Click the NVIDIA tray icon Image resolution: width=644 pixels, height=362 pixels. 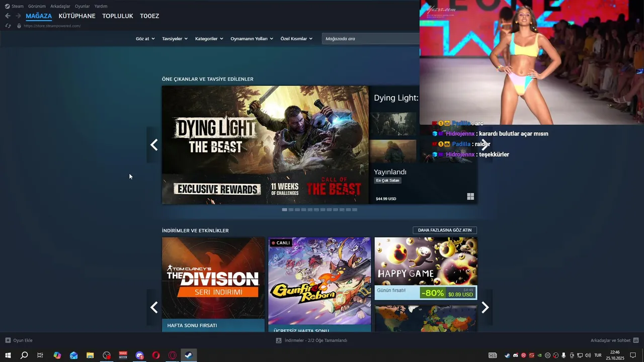click(x=539, y=355)
